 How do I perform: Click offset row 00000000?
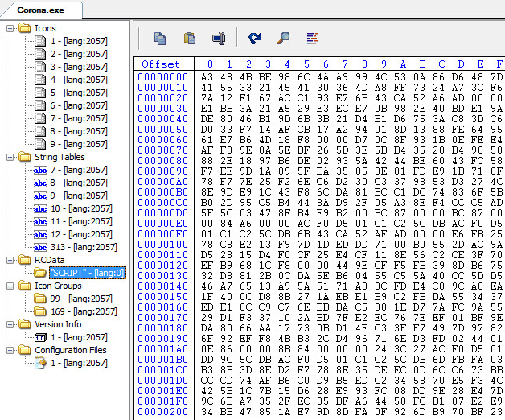[x=163, y=77]
